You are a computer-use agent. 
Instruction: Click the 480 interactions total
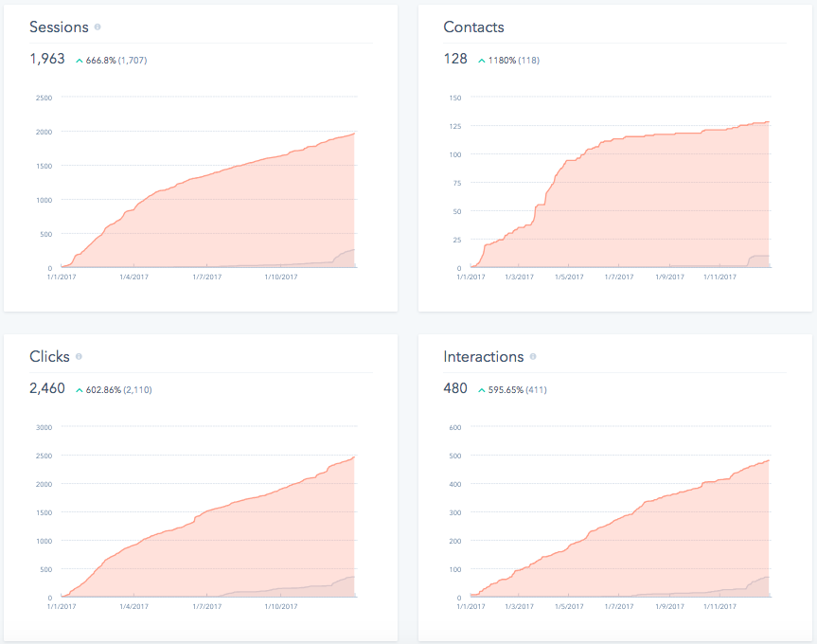(x=455, y=388)
